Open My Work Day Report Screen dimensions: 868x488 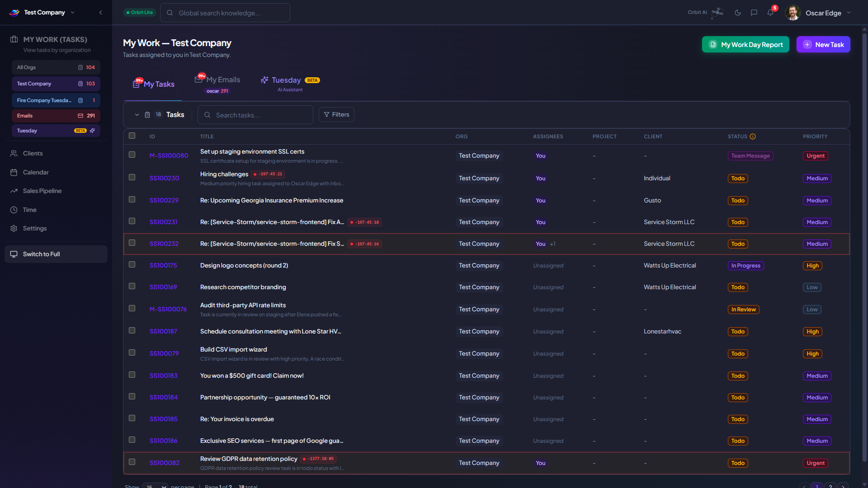745,44
